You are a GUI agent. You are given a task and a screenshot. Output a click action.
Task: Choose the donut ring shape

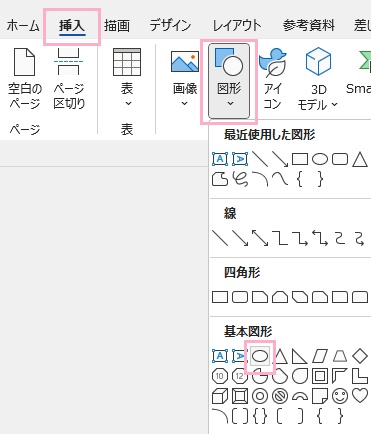260,396
